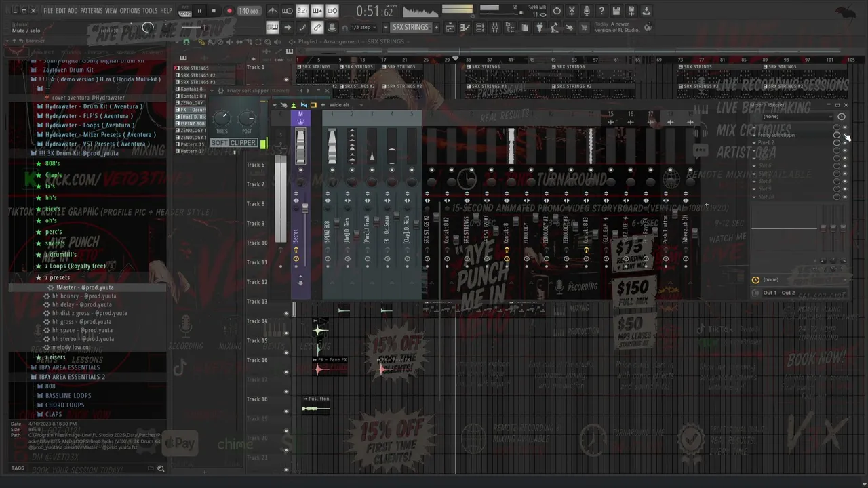Collapse the z presets folder
The height and width of the screenshot is (488, 868).
click(57, 277)
